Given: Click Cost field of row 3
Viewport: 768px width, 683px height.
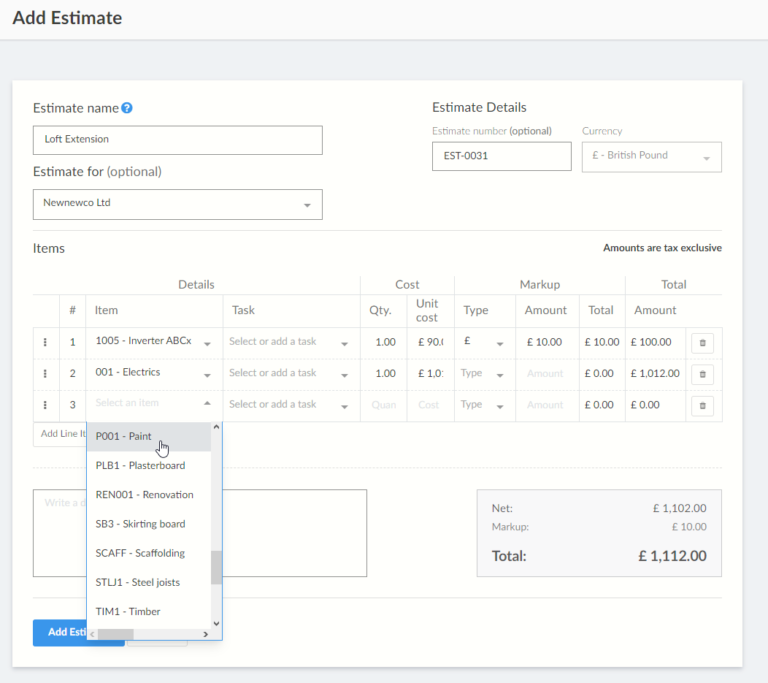Looking at the screenshot, I should pos(431,405).
